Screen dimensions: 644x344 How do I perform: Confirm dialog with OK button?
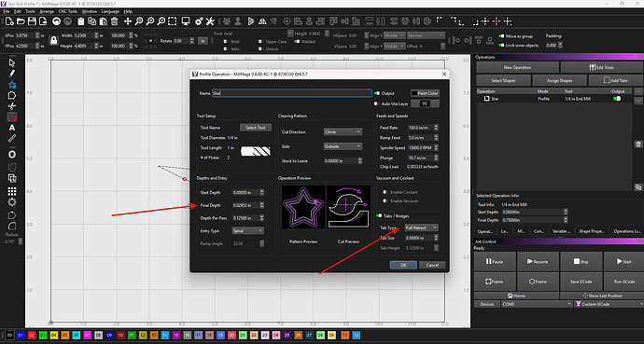click(x=403, y=265)
